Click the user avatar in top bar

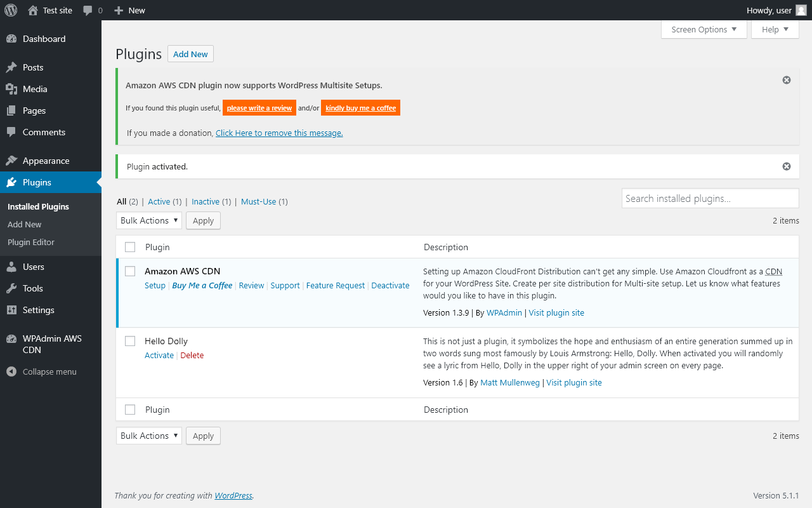click(801, 10)
